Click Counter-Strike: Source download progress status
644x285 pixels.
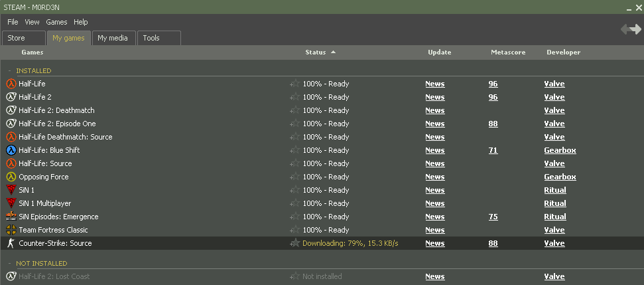coord(350,243)
